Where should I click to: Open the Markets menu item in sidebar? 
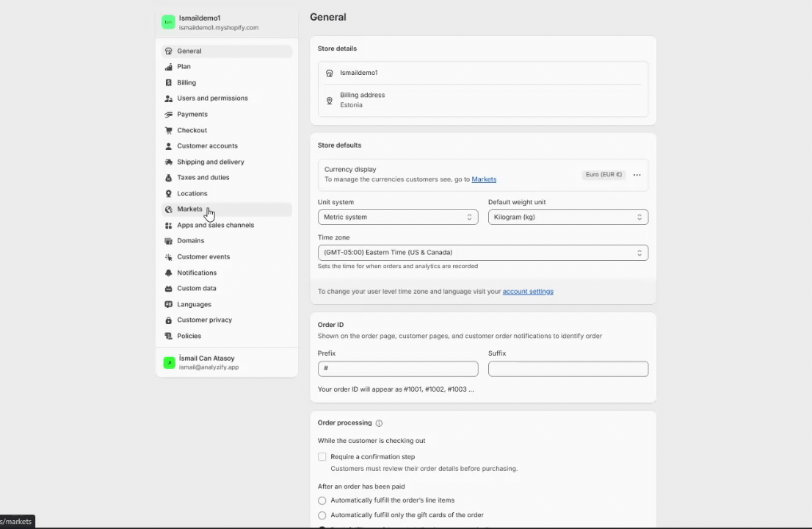(227, 209)
